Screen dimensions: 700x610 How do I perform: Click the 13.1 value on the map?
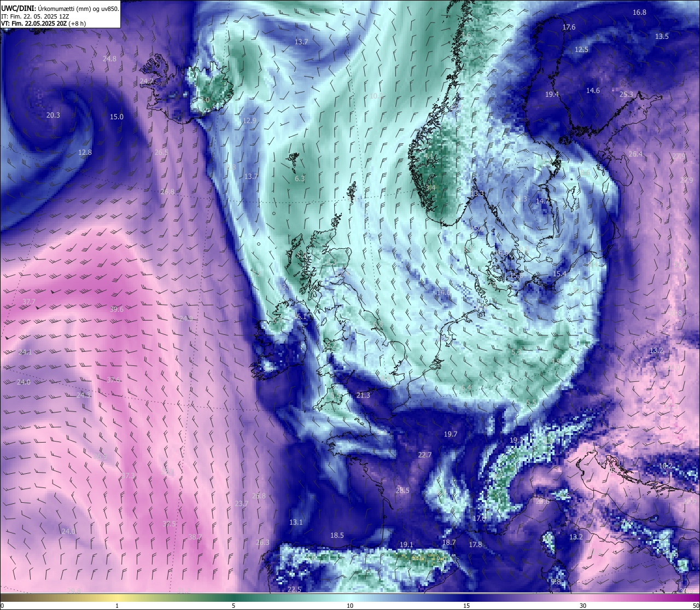coord(296,522)
